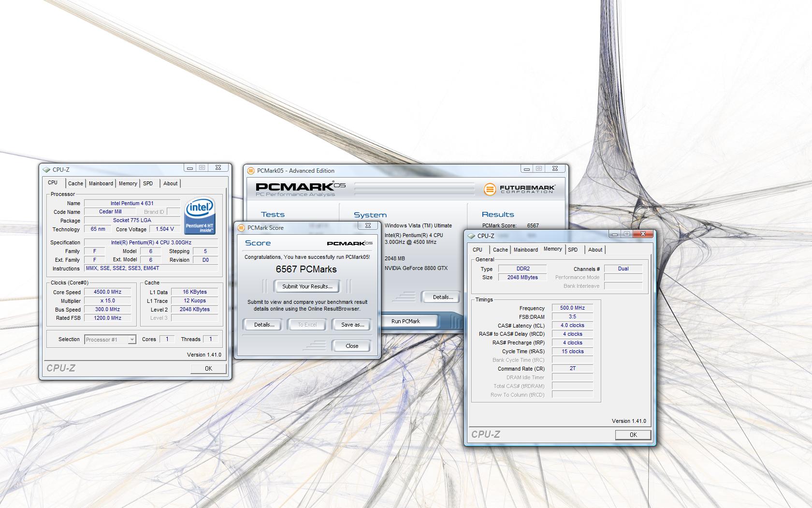812x508 pixels.
Task: Click the memory Frequency 500.0 MHz value
Action: point(572,308)
